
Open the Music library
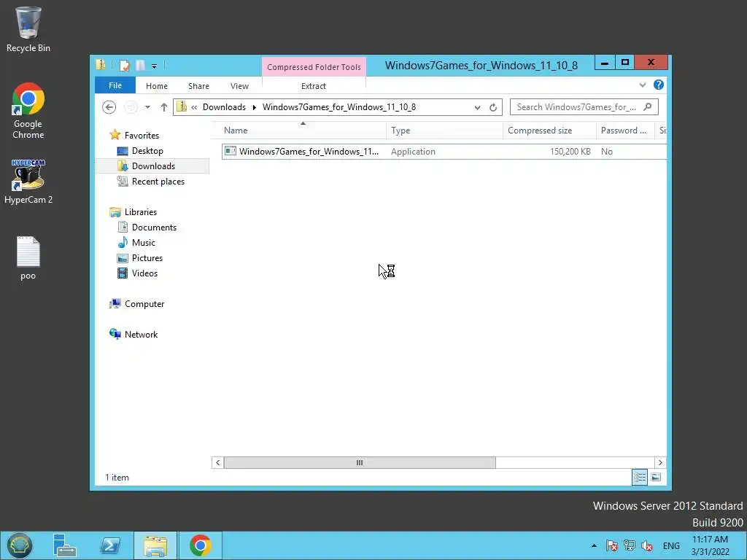144,242
